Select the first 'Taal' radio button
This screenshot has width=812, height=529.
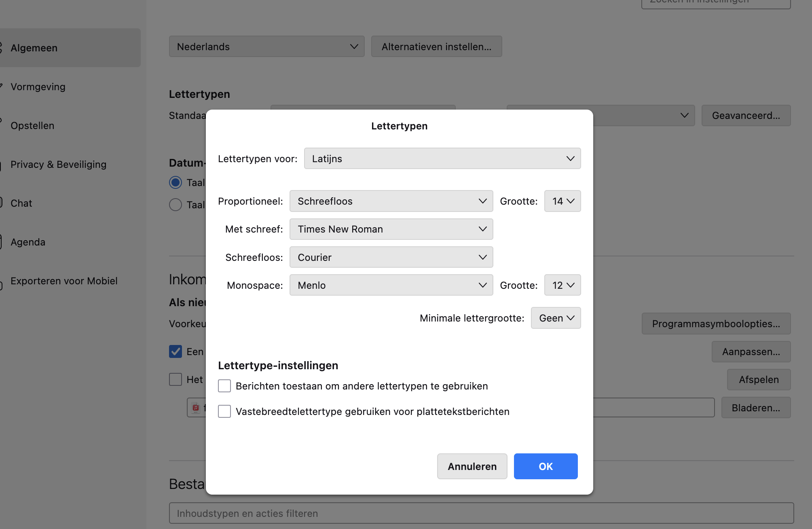[176, 182]
